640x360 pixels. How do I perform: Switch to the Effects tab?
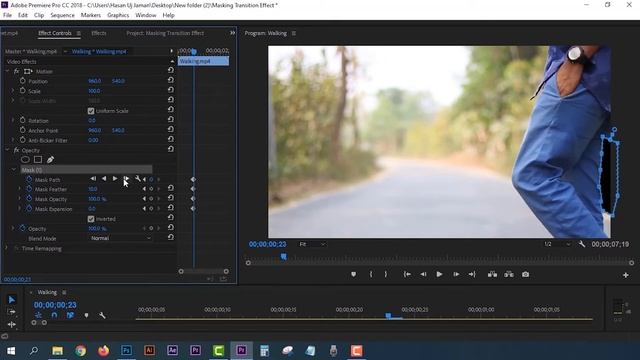click(x=99, y=33)
